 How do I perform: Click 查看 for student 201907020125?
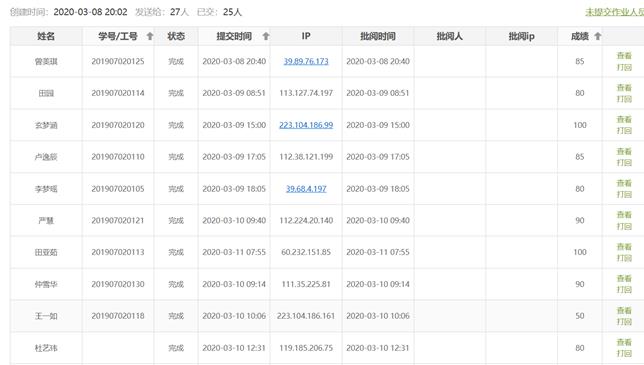coord(624,55)
